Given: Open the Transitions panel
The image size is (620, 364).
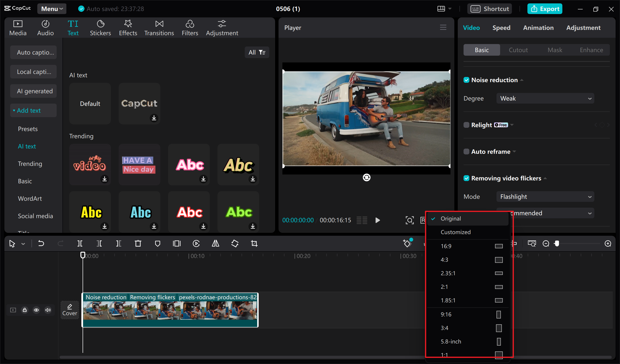Looking at the screenshot, I should tap(159, 27).
